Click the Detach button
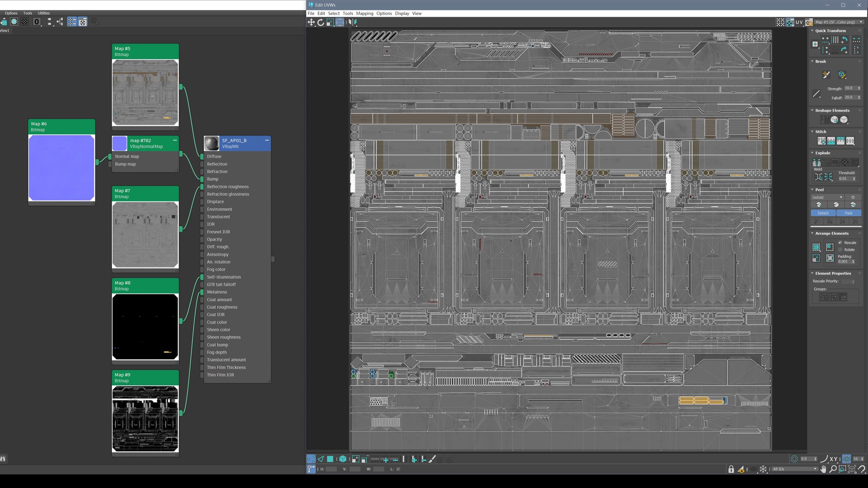This screenshot has width=868, height=488. pos(823,213)
